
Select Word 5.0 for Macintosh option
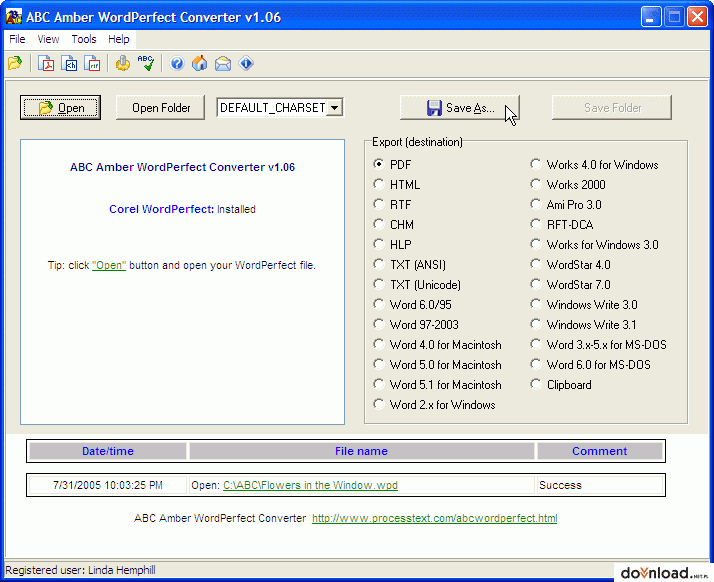point(438,365)
